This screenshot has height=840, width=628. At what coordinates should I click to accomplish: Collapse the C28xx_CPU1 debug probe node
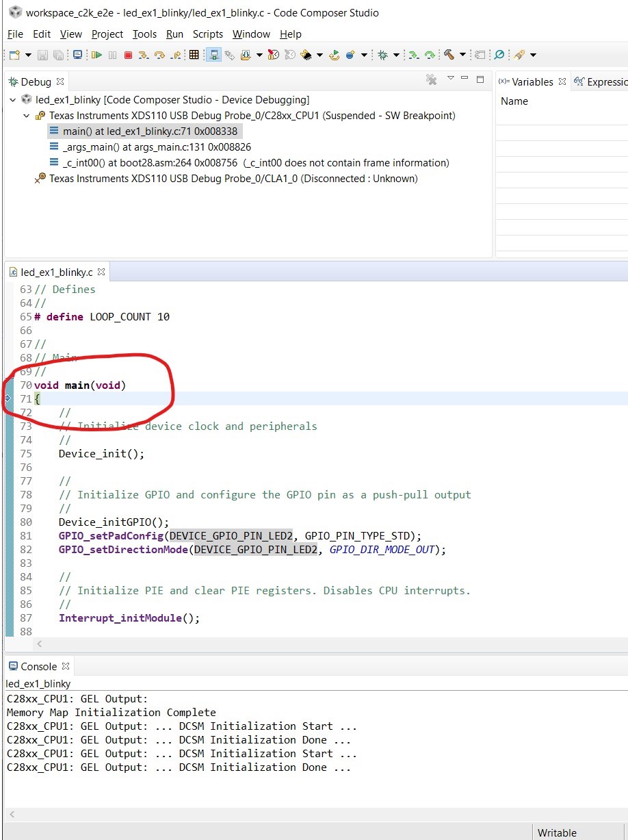pos(26,116)
